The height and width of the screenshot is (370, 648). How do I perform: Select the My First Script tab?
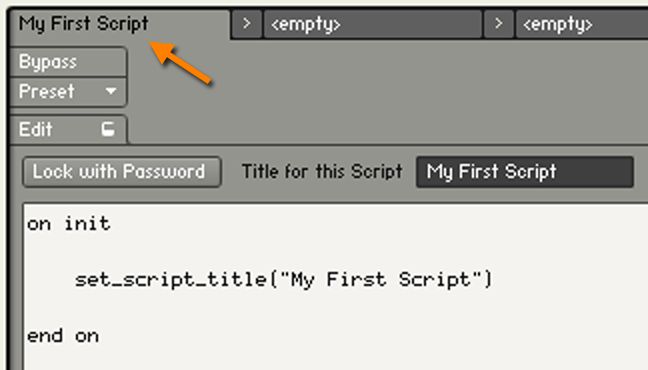coord(120,24)
